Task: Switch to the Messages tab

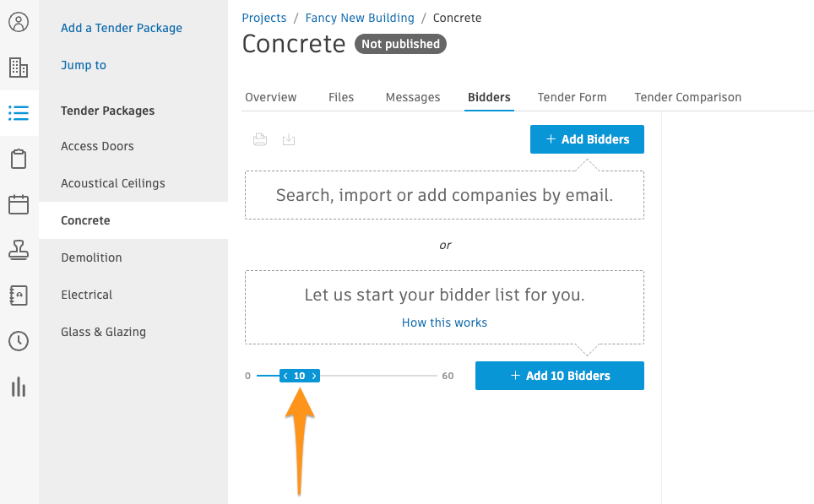Action: click(413, 97)
